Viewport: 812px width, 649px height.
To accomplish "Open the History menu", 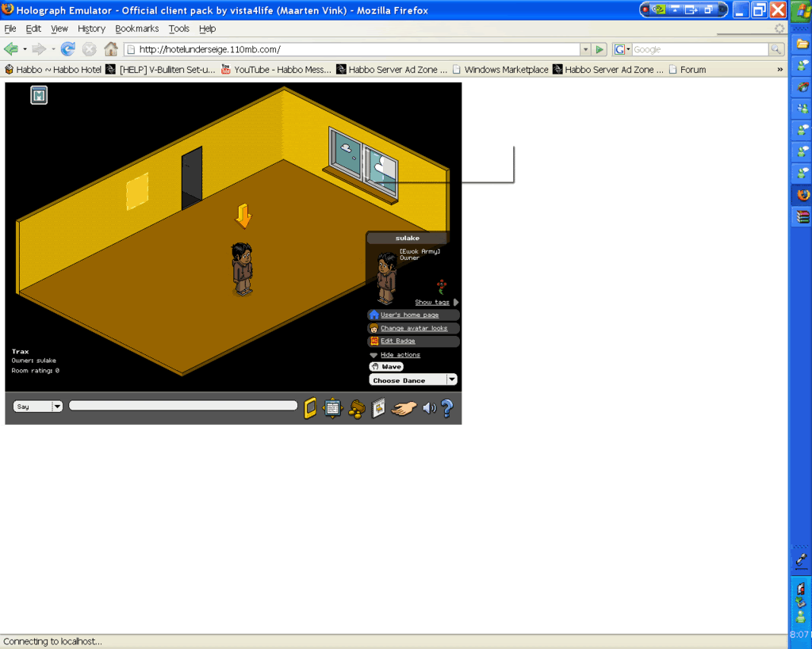I will click(x=91, y=29).
